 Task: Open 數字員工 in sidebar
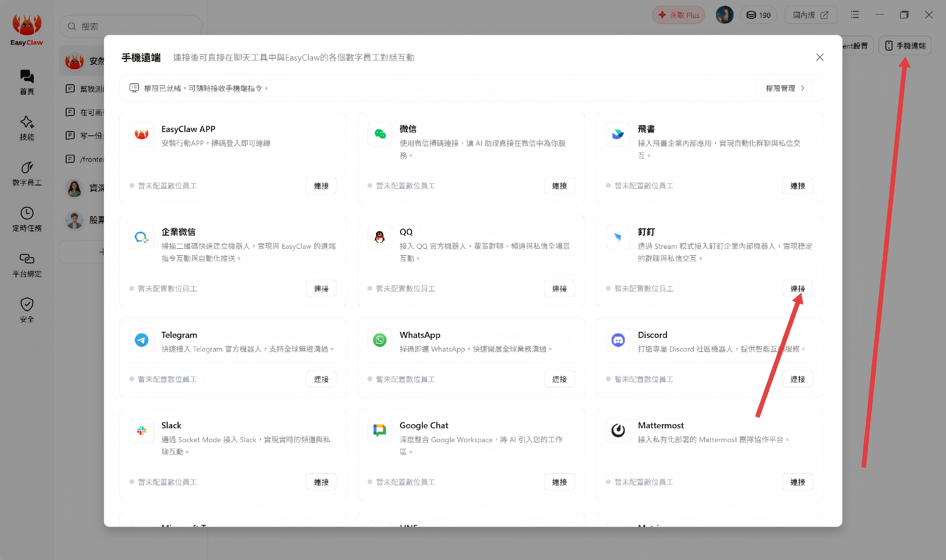[27, 174]
